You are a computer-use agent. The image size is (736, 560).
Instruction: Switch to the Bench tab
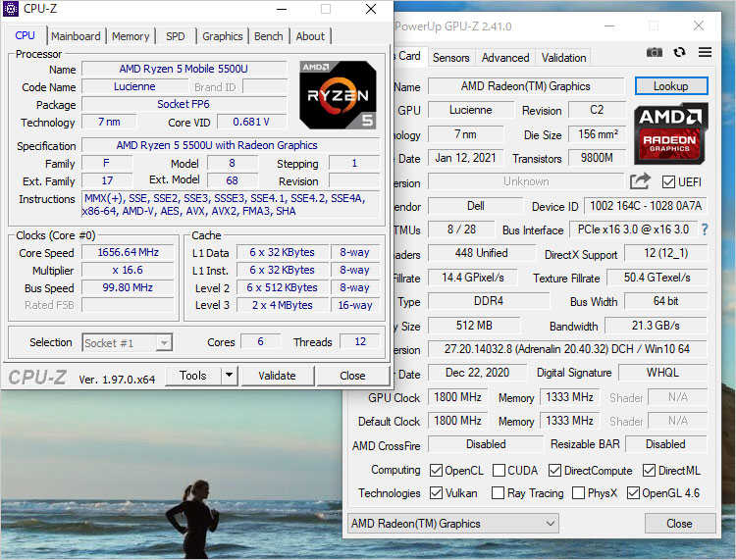(x=269, y=36)
